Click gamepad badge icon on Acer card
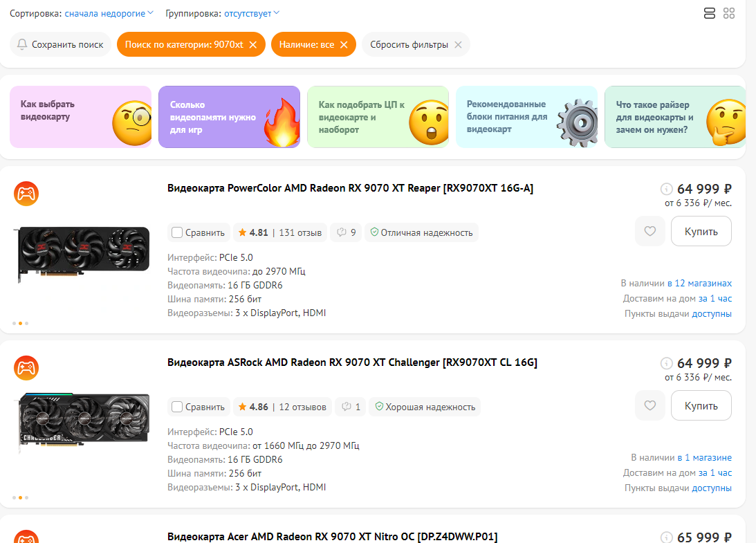The height and width of the screenshot is (543, 756). (x=26, y=537)
